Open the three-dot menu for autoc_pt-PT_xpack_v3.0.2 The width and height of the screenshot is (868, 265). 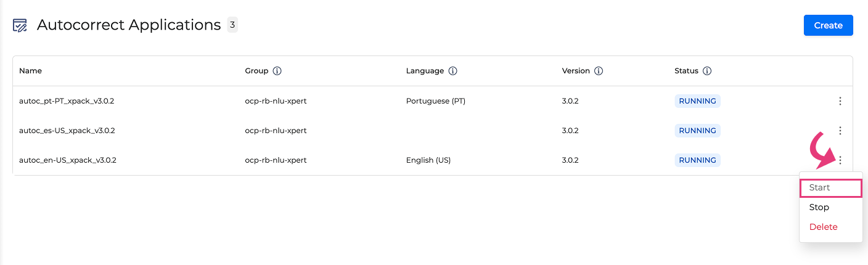(840, 101)
